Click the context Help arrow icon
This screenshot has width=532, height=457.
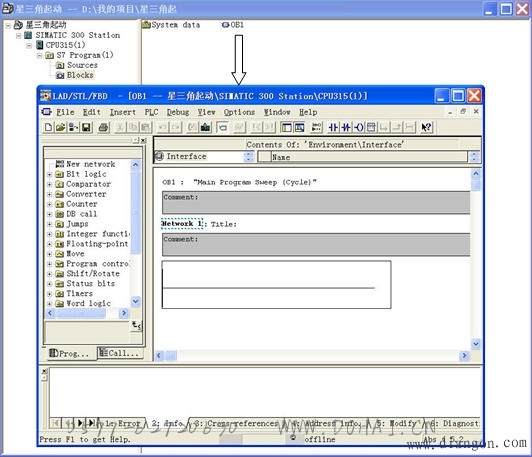[426, 127]
